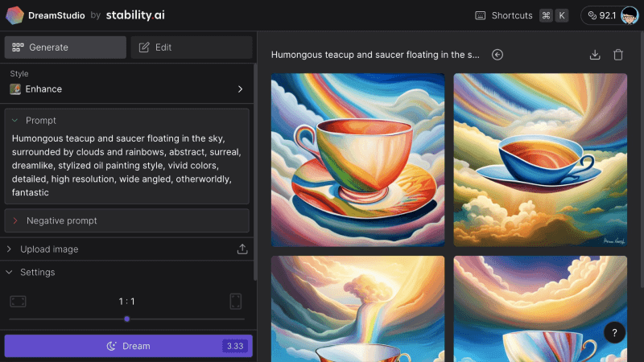Select the landscape aspect ratio icon
Screen dimensions: 644x362
coord(18,302)
